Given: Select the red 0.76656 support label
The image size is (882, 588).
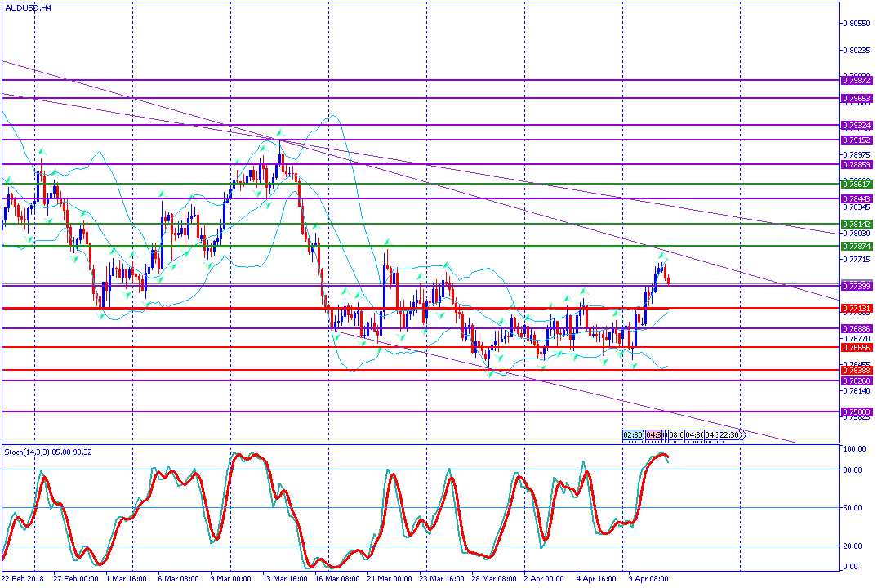Looking at the screenshot, I should point(857,347).
